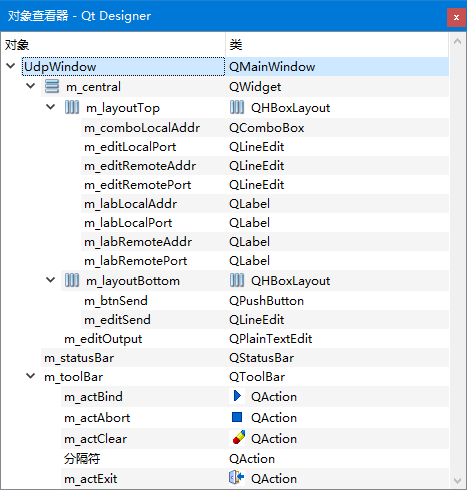Image resolution: width=467 pixels, height=490 pixels.
Task: Select the m_statusBar item
Action: click(79, 358)
